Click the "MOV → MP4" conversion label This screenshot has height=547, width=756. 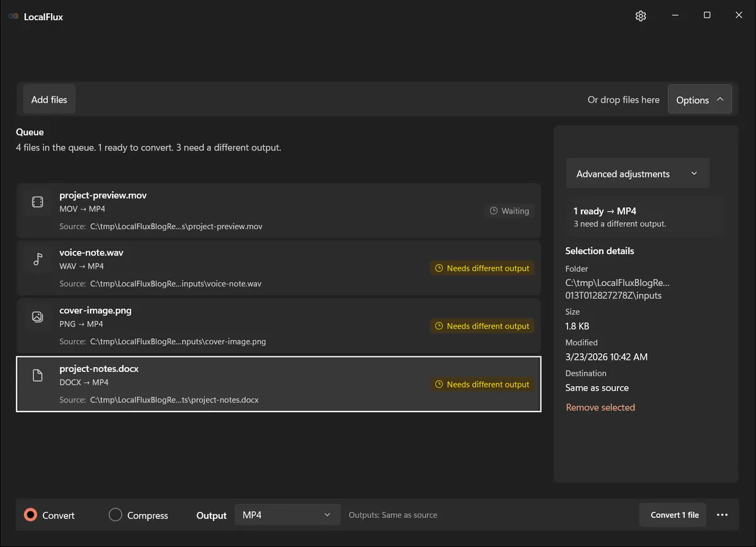tap(82, 208)
